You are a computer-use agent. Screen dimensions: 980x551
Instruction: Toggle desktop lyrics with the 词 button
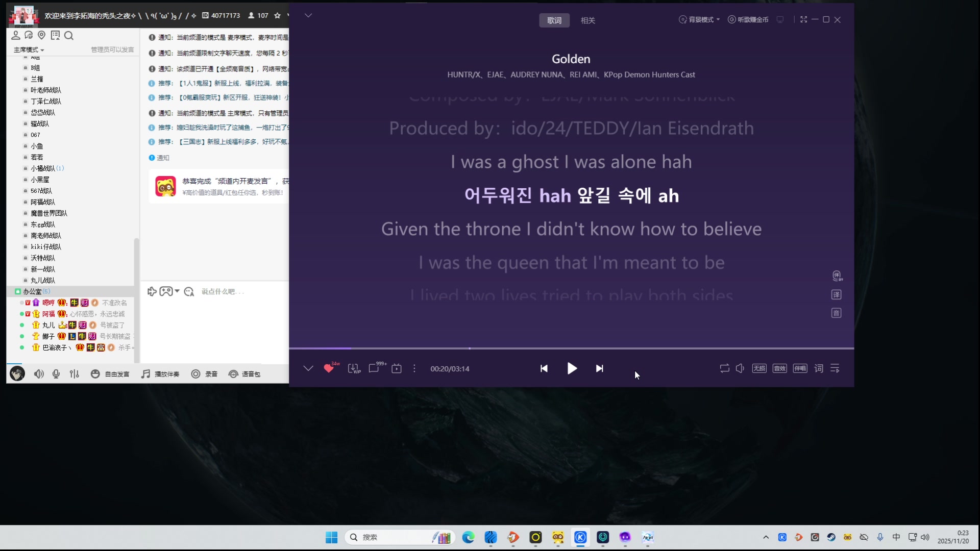(819, 368)
